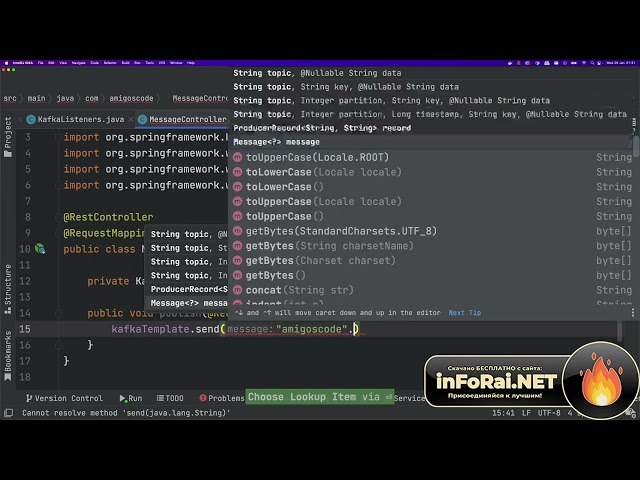The width and height of the screenshot is (640, 480).
Task: Click the 15:41 caret position indicator
Action: pyautogui.click(x=503, y=413)
